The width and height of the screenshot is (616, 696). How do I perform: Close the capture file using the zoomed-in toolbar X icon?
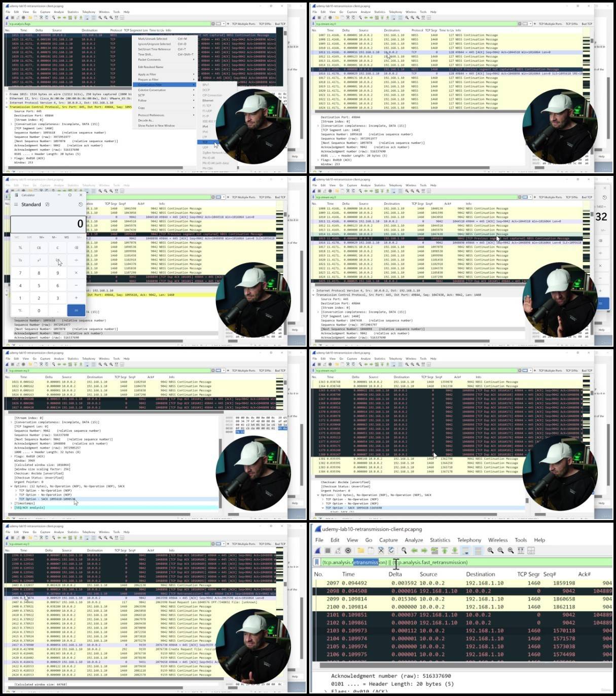click(381, 551)
